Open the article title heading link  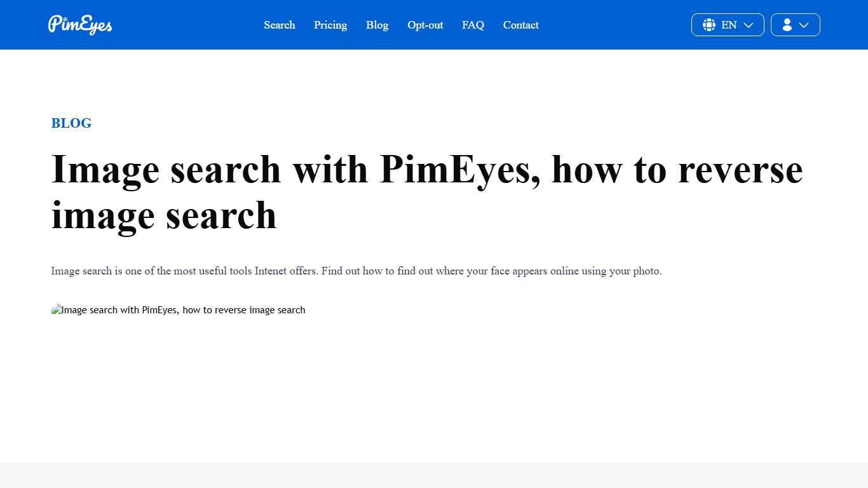pyautogui.click(x=426, y=191)
